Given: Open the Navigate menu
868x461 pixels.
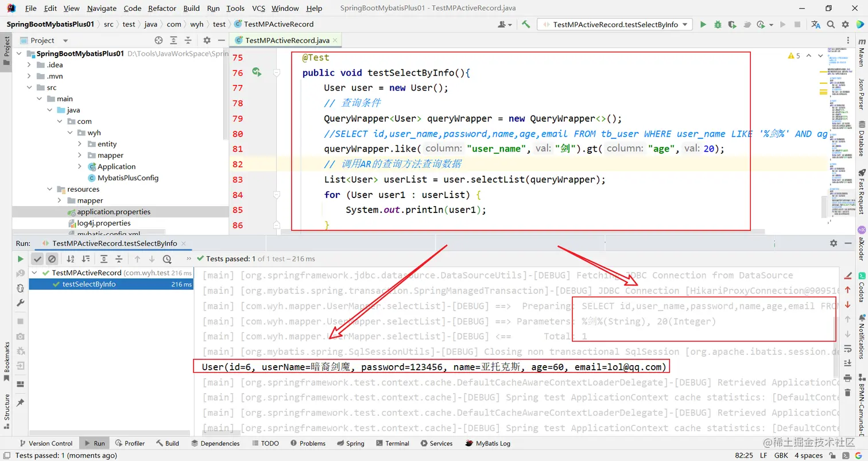Looking at the screenshot, I should pos(102,8).
